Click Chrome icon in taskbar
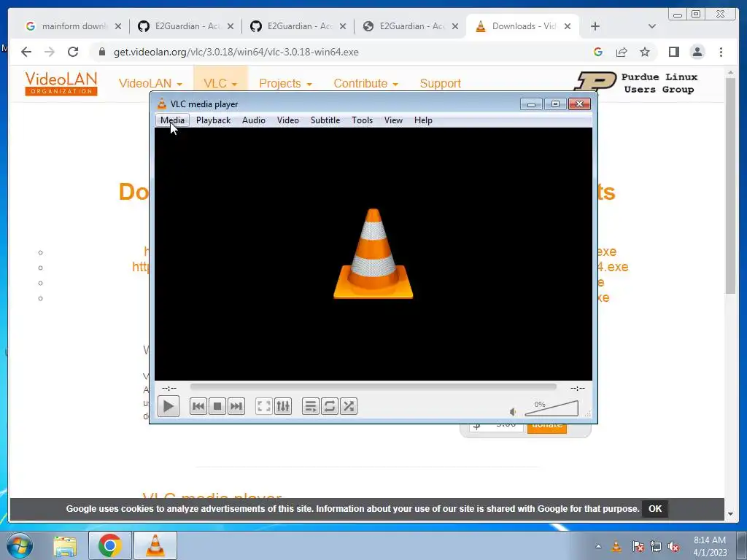 point(109,545)
